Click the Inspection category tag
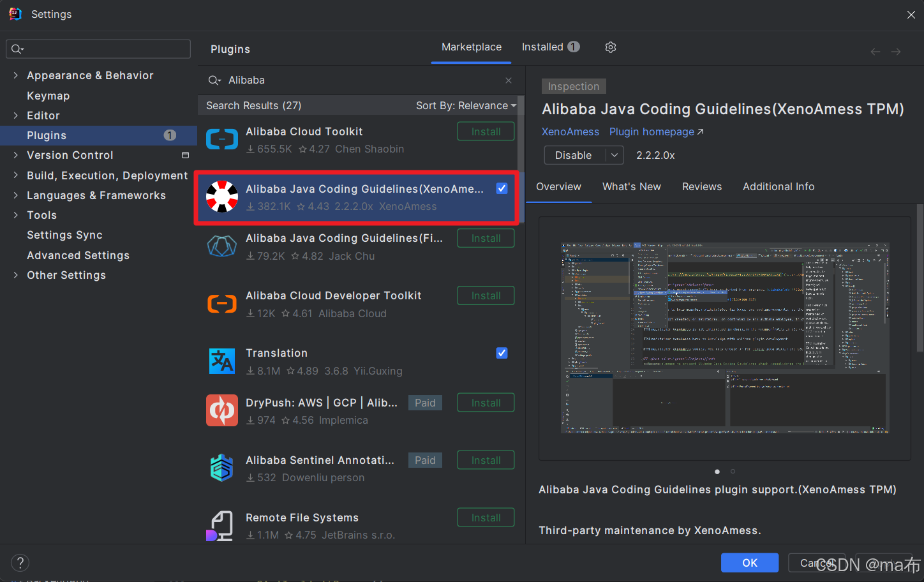 coord(574,86)
